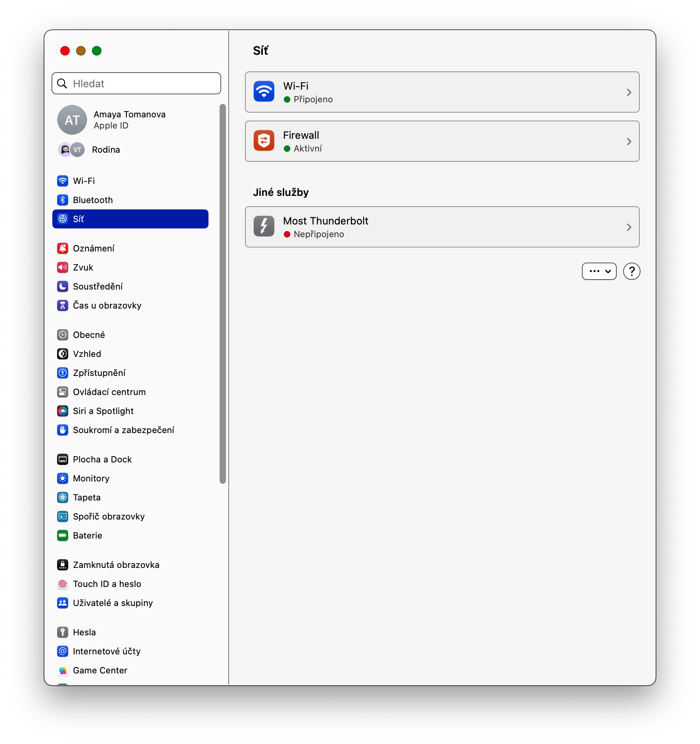Open Amaya Tomanova Apple ID
Viewport: 700px width, 744px height.
(130, 120)
